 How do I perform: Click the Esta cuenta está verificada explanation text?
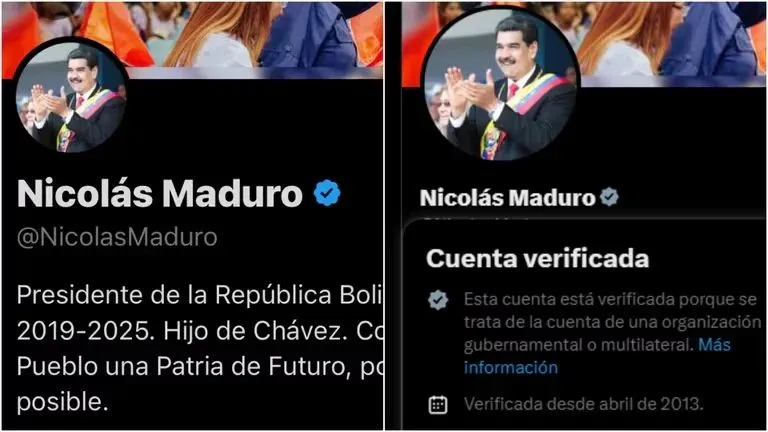click(x=612, y=322)
